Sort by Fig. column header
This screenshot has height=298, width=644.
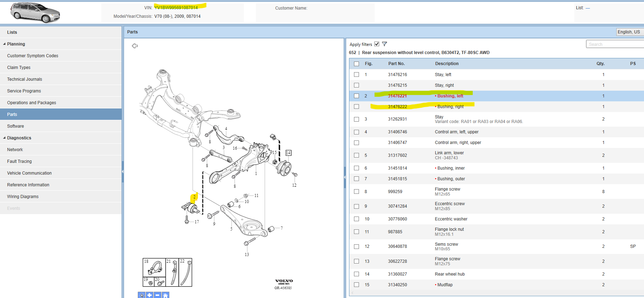(369, 64)
